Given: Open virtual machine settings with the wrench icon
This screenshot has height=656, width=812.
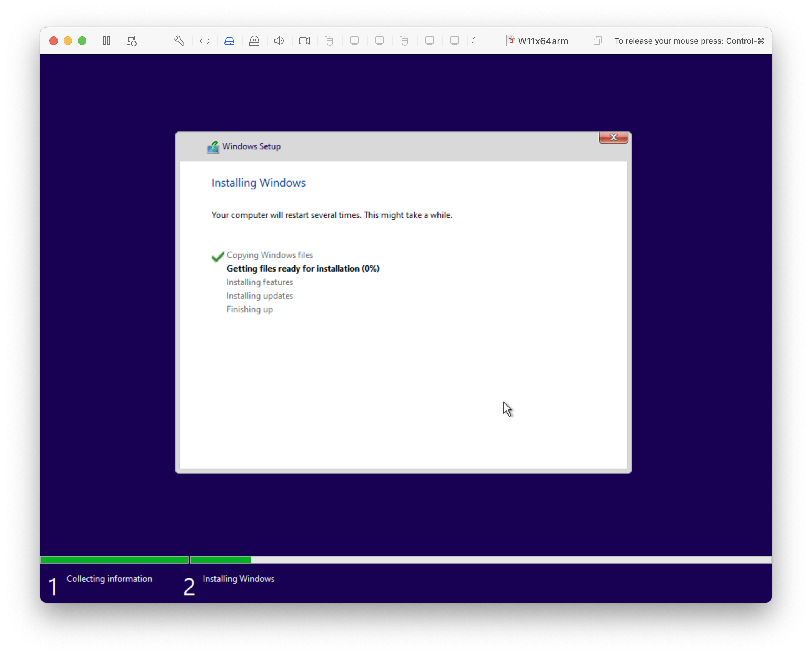Looking at the screenshot, I should [x=179, y=40].
